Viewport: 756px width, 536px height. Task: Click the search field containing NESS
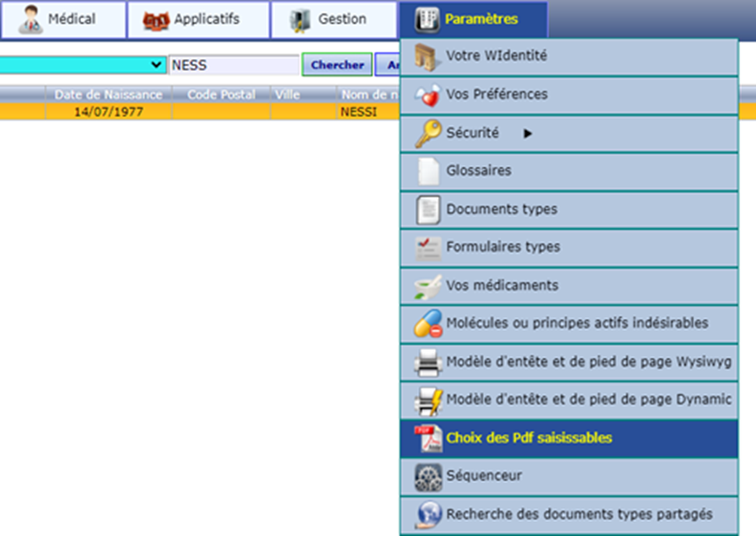click(x=233, y=65)
